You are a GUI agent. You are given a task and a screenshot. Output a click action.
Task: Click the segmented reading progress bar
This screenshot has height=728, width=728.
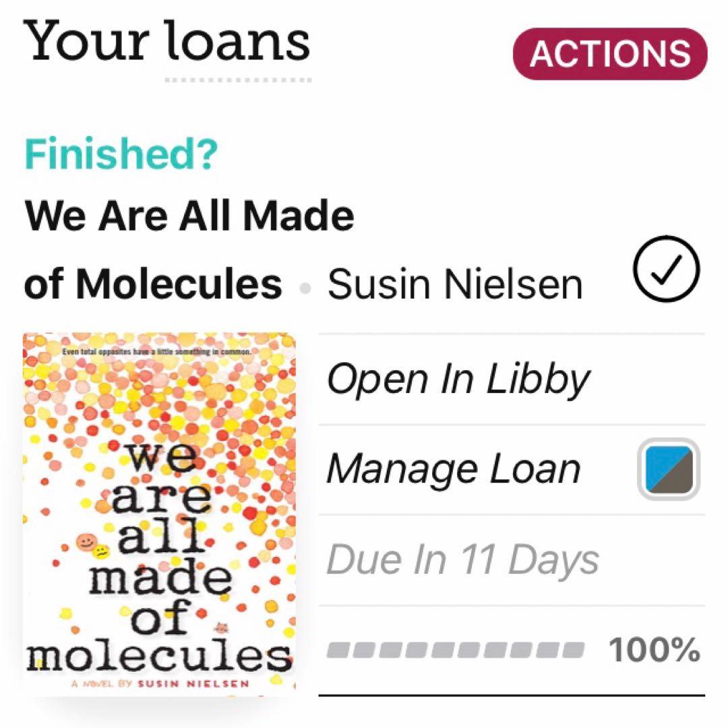pos(455,650)
